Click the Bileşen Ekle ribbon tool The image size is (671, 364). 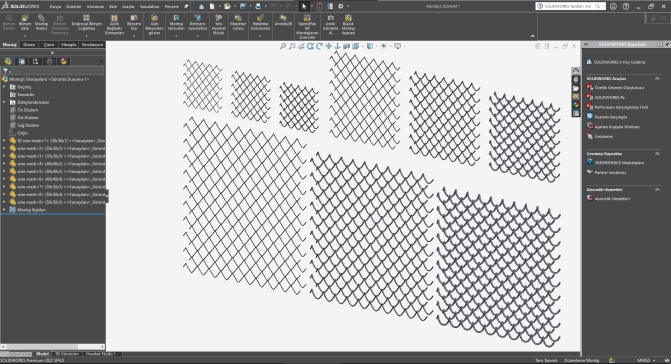coord(25,23)
